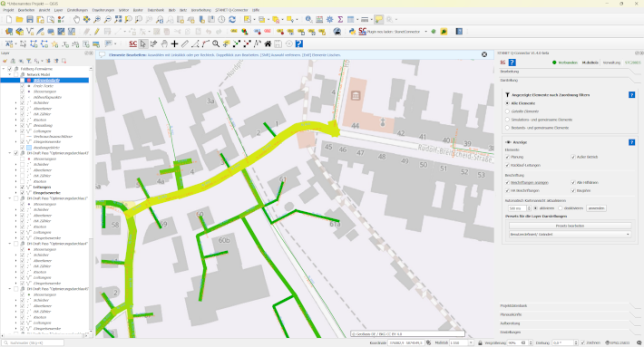
Task: Open help via blue question mark in toolbar
Action: click(x=299, y=43)
